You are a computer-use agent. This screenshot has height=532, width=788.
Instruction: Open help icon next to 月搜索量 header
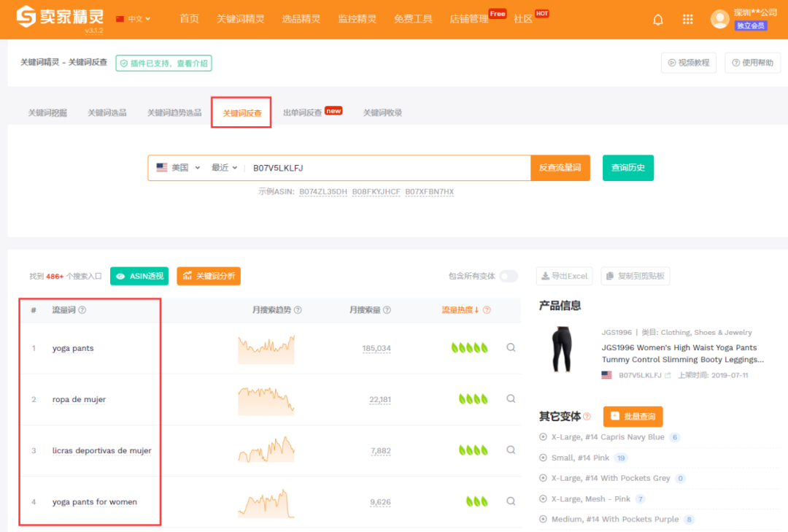[x=387, y=309]
